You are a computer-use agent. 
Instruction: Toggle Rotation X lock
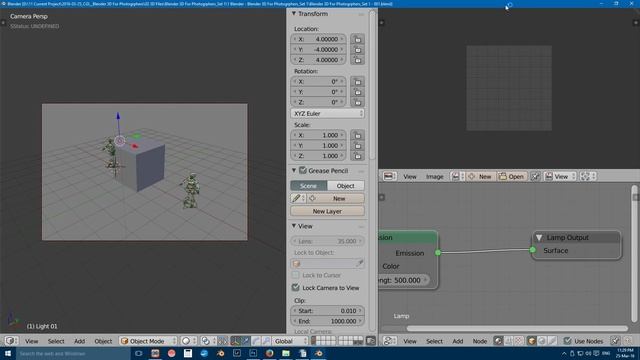[358, 82]
